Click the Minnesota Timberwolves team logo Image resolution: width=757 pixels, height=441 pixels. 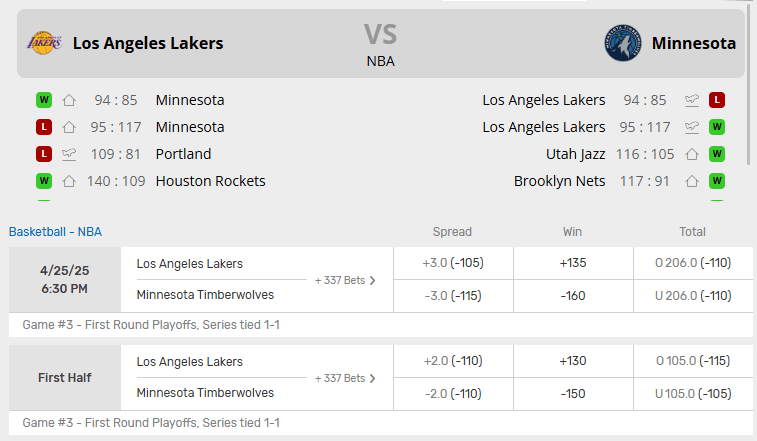622,43
